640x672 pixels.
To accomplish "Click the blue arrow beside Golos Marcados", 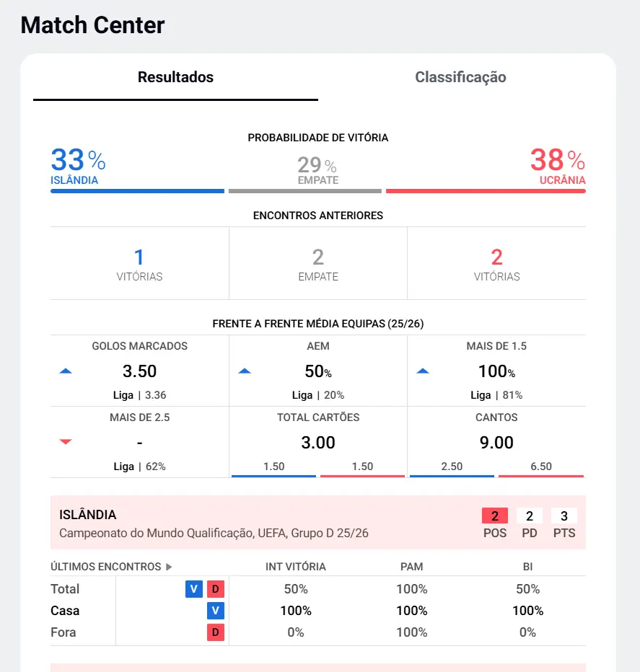I will [x=66, y=371].
